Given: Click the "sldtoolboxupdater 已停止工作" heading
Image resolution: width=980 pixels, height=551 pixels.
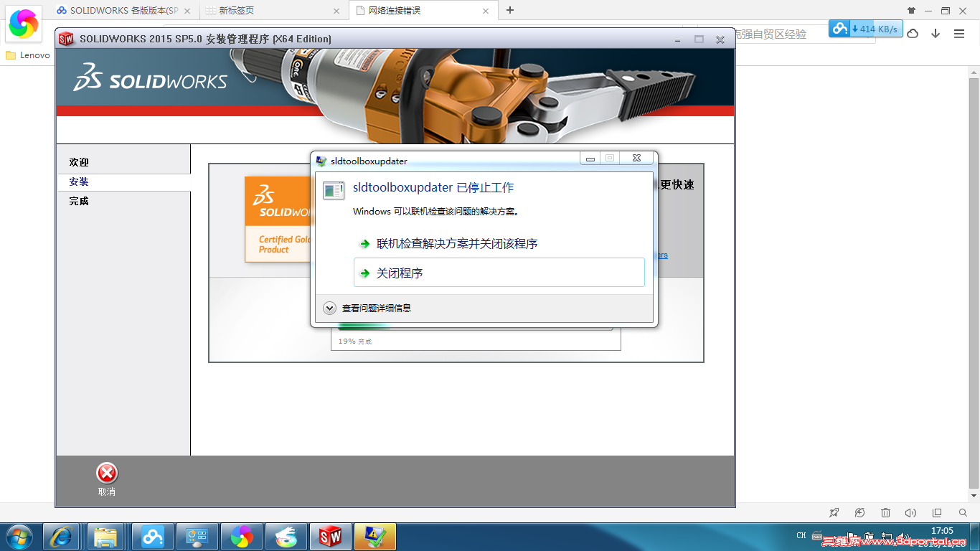Looking at the screenshot, I should 433,188.
